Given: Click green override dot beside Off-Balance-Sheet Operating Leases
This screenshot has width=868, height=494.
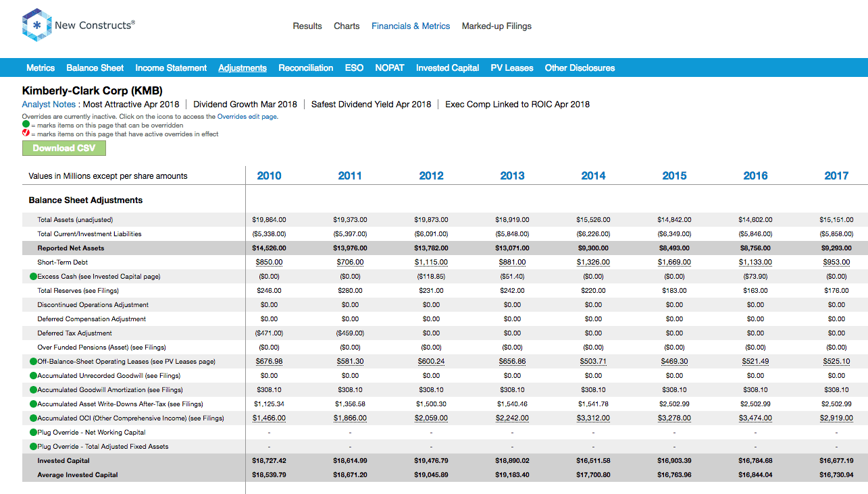Looking at the screenshot, I should click(x=33, y=362).
